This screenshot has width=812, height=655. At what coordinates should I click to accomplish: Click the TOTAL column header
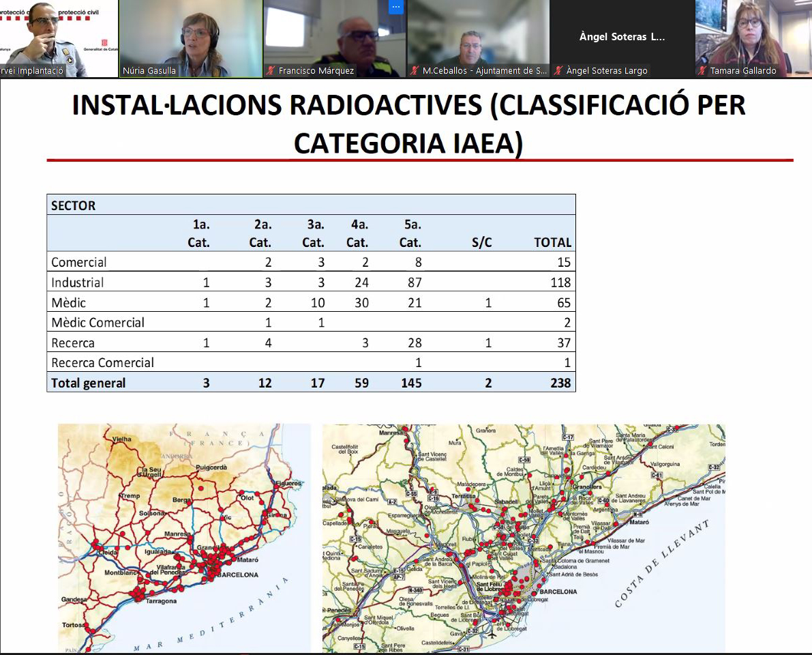[x=552, y=242]
